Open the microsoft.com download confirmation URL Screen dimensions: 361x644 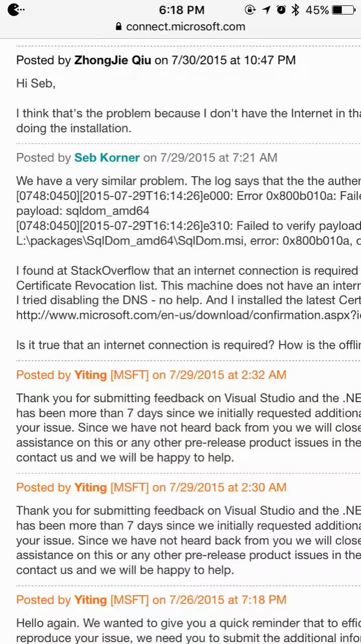pyautogui.click(x=189, y=315)
